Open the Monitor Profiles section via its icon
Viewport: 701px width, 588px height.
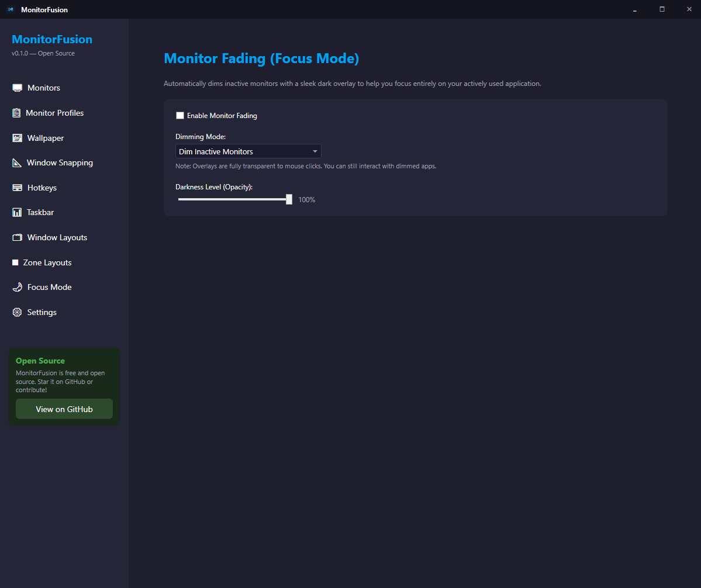(x=16, y=112)
